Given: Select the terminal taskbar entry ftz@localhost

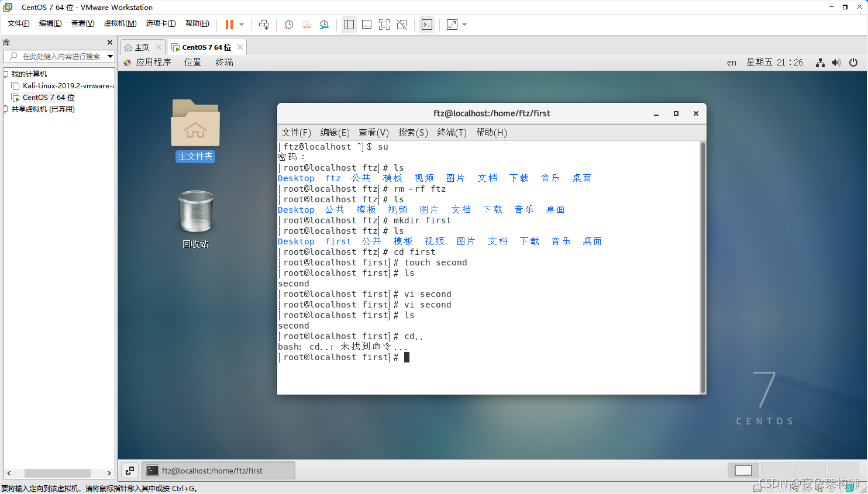Looking at the screenshot, I should pos(219,470).
